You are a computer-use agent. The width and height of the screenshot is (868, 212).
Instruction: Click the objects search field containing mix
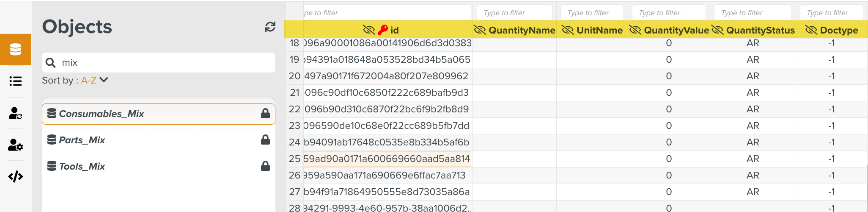165,63
